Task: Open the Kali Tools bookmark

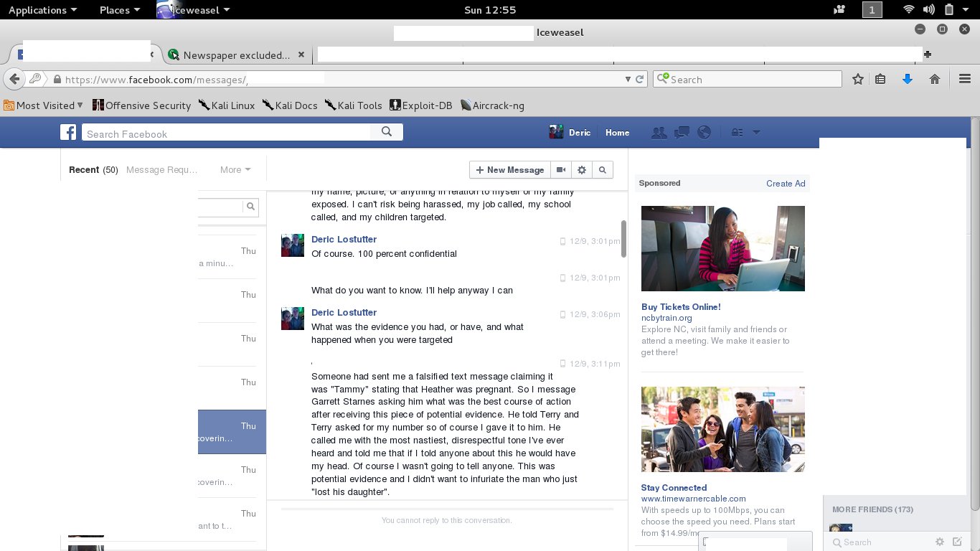Action: coord(353,105)
